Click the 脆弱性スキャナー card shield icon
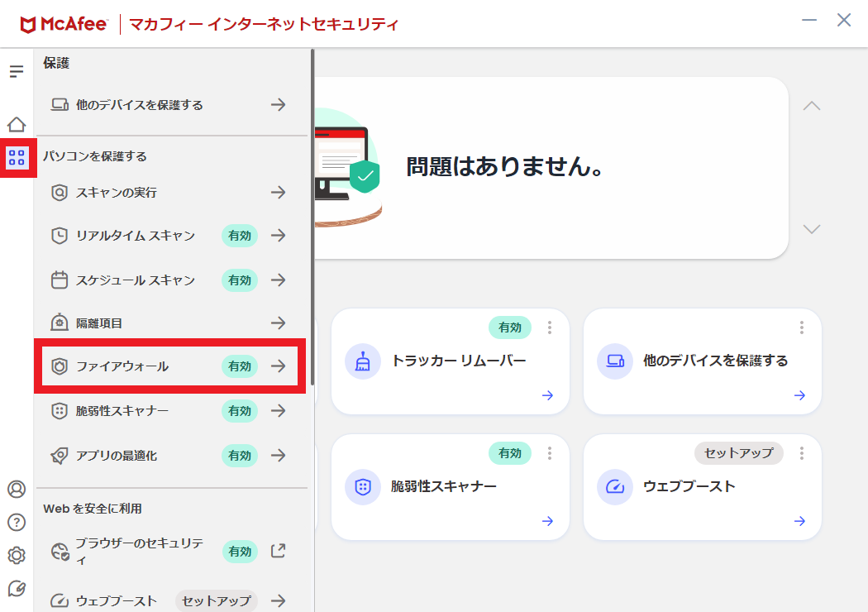The image size is (868, 612). (363, 487)
